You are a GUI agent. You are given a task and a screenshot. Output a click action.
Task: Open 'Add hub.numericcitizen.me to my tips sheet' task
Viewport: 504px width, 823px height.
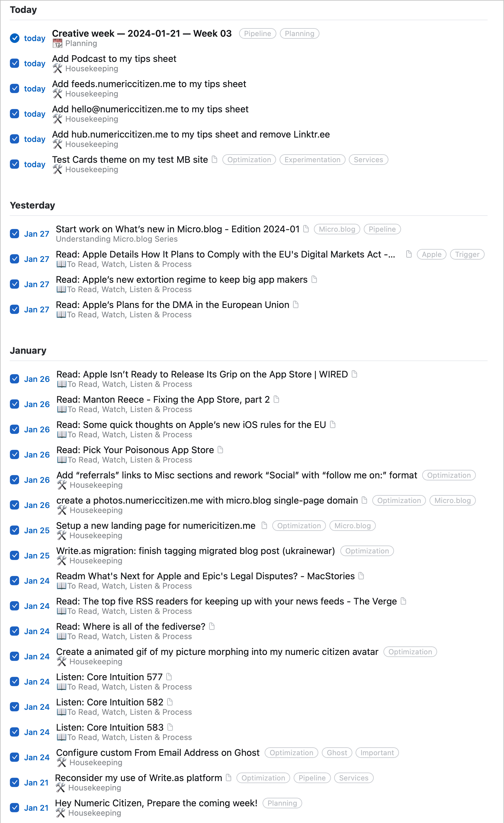[x=191, y=134]
